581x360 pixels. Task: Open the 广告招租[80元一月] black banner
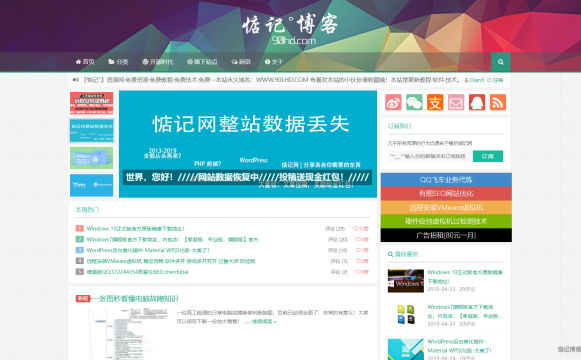coord(446,235)
